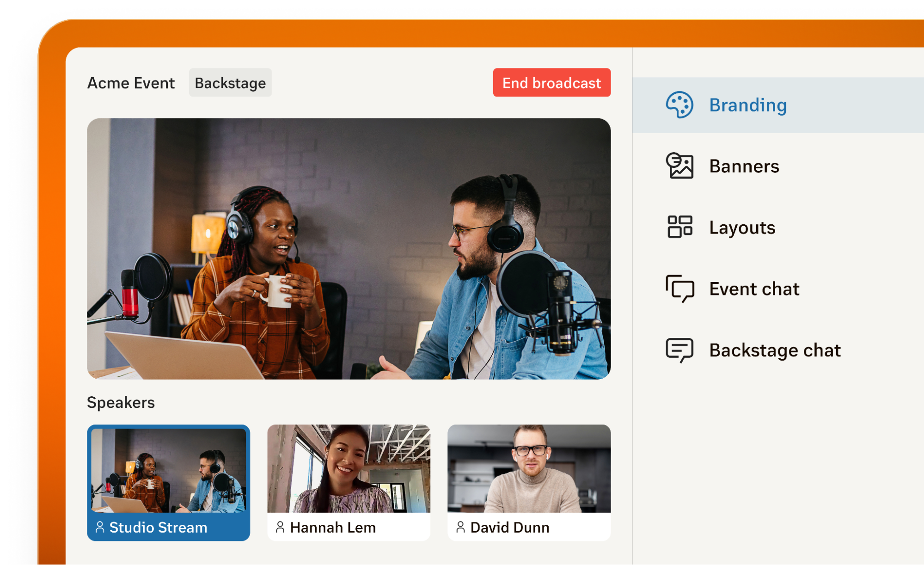Click person icon beside Studio Stream
The image size is (924, 565).
[100, 527]
